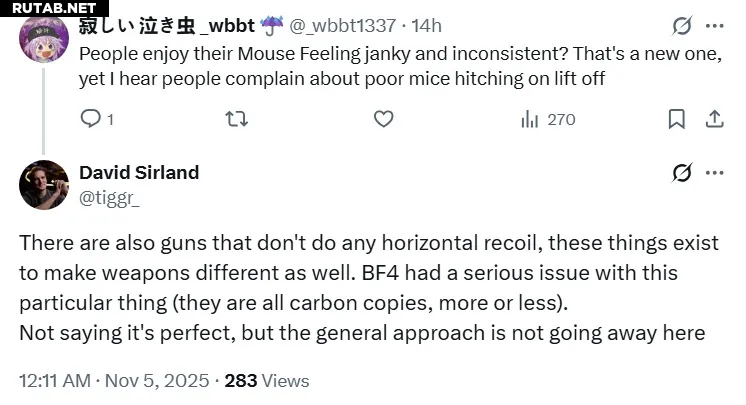Share the _wbbt tweet
Screen dimensions: 746x405
click(x=715, y=119)
